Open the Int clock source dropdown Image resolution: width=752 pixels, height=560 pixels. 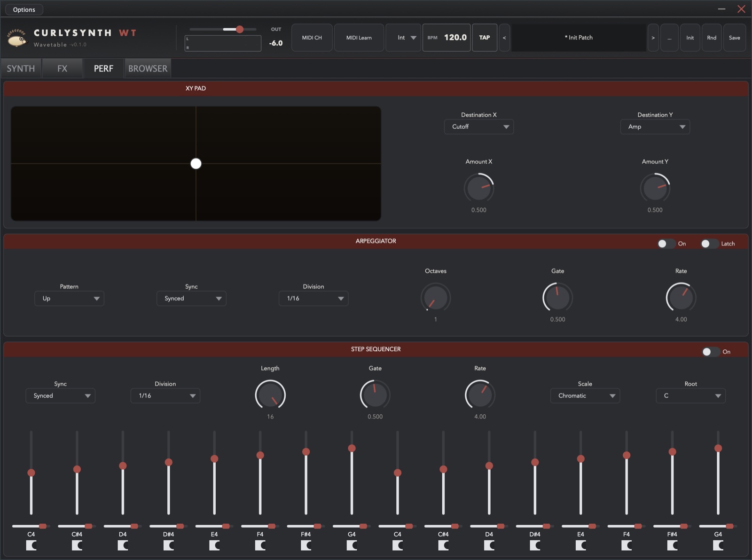[403, 38]
